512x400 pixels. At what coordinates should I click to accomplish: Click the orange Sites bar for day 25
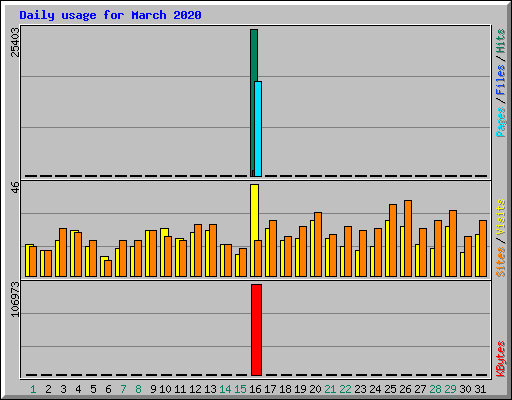coord(393,240)
